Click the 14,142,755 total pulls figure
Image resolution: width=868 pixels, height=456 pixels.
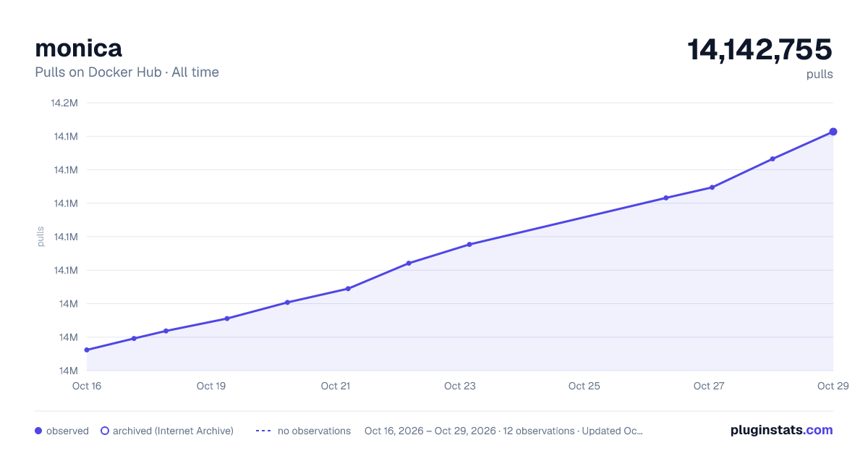point(759,49)
